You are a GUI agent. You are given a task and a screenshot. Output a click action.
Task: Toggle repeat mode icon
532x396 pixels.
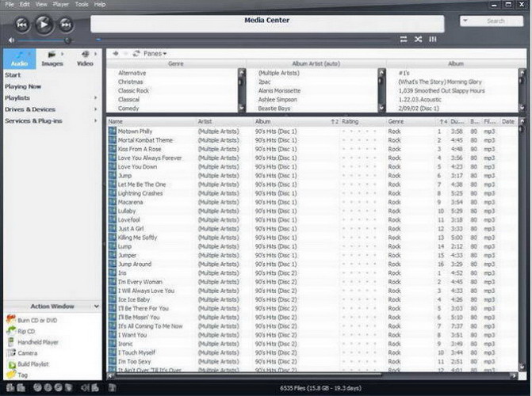[x=404, y=40]
